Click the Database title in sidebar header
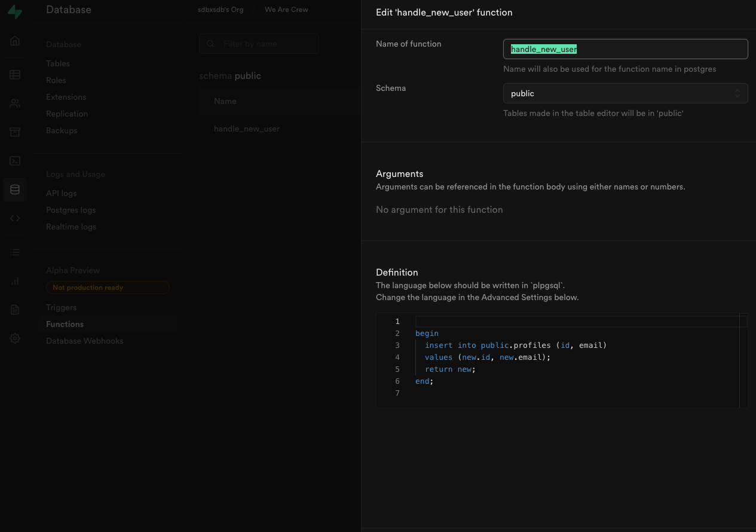Viewport: 756px width, 532px height. click(x=69, y=10)
